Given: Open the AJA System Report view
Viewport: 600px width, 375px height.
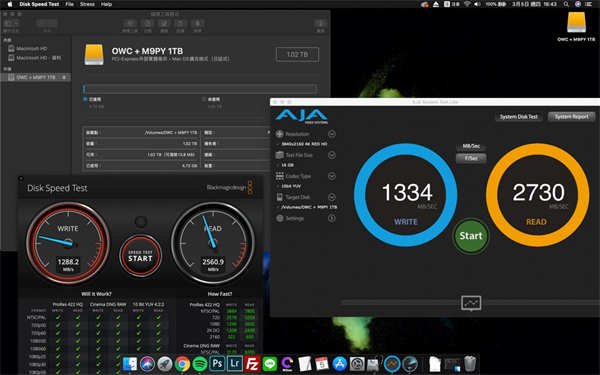Looking at the screenshot, I should [x=571, y=116].
